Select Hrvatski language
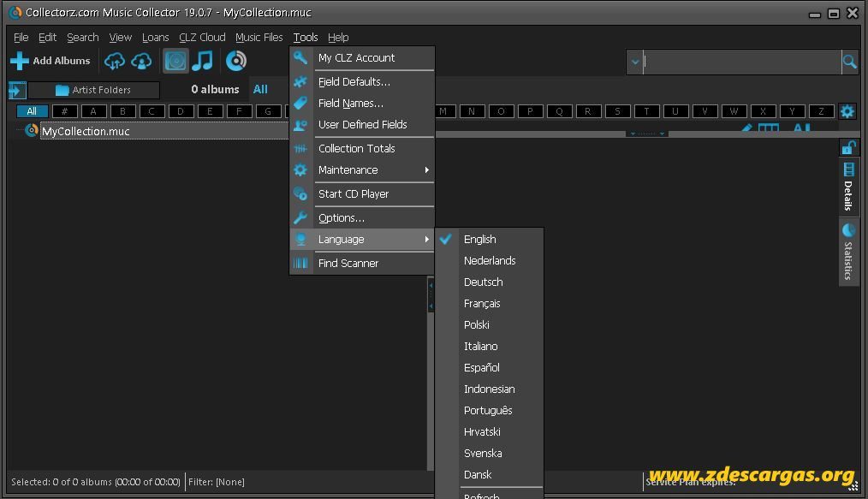 click(x=490, y=432)
